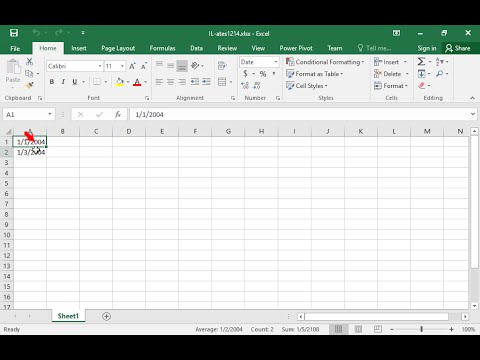Click the Increase Indent icon
Image resolution: width=480 pixels, height=360 pixels.
(x=206, y=82)
